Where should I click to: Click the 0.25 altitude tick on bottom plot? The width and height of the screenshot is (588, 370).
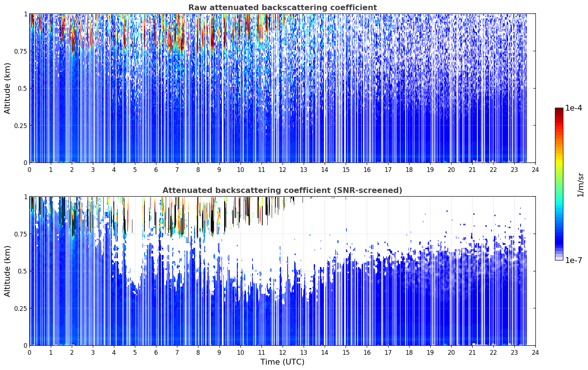pyautogui.click(x=20, y=308)
